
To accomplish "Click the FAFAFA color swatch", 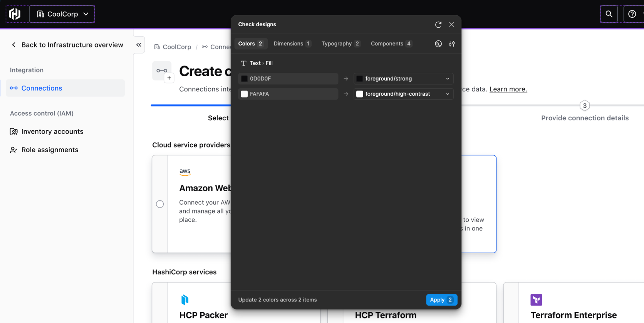I will click(244, 94).
